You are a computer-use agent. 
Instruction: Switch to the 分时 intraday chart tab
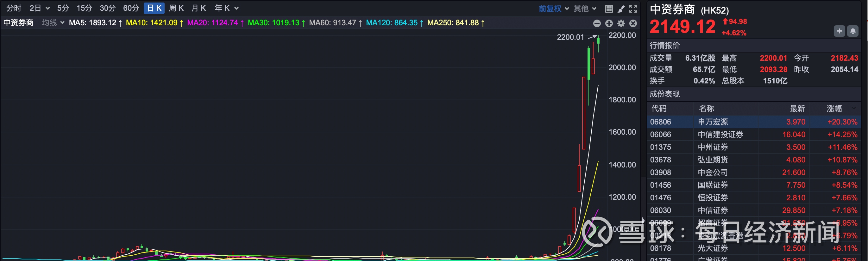click(x=14, y=8)
